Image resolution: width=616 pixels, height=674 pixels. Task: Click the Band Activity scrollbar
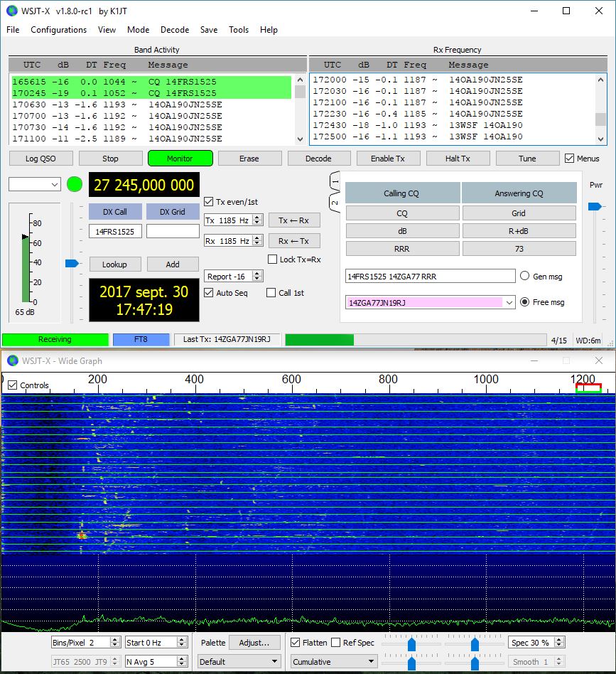pos(301,109)
